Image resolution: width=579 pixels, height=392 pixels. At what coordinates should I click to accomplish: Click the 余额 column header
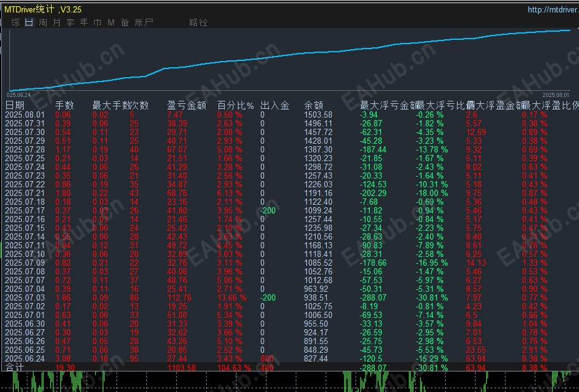(314, 106)
